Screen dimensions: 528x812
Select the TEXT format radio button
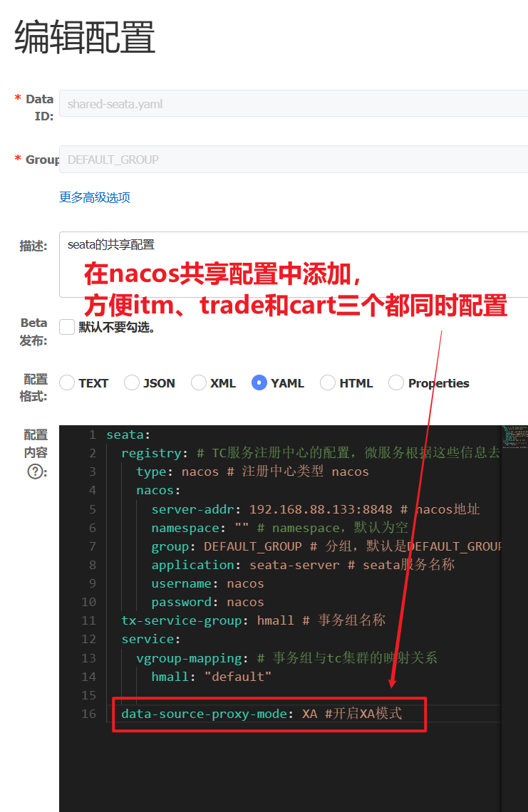coord(67,383)
